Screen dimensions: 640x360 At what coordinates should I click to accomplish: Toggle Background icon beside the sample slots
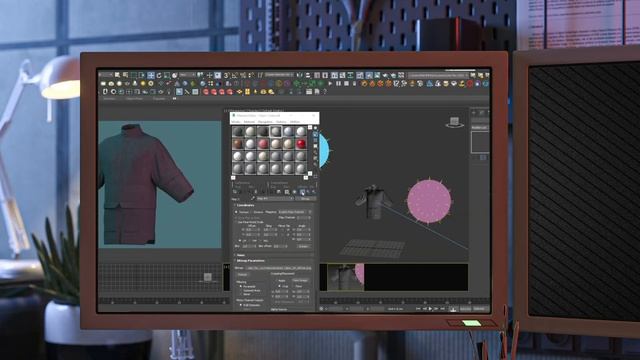(316, 140)
